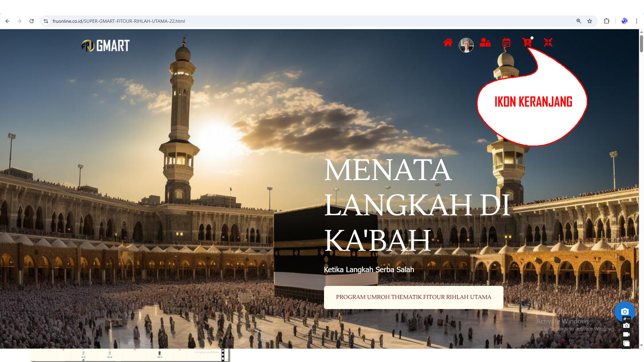Click the red home icon

coord(448,43)
